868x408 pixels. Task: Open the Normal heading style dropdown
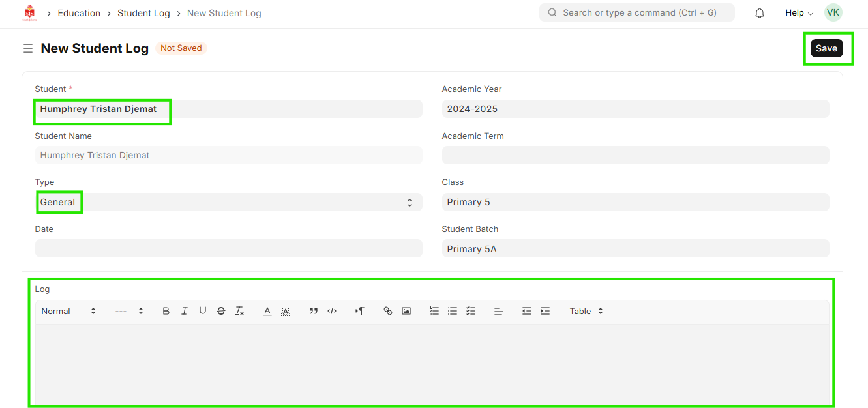[x=68, y=312]
